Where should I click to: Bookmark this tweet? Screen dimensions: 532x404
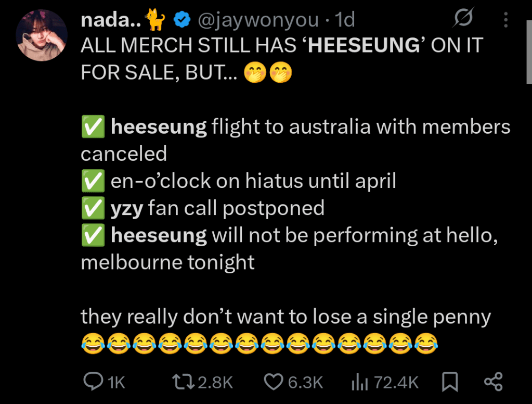click(449, 383)
